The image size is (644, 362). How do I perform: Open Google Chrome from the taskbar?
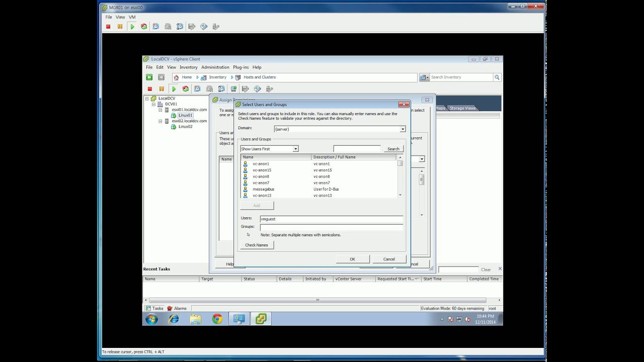(217, 319)
